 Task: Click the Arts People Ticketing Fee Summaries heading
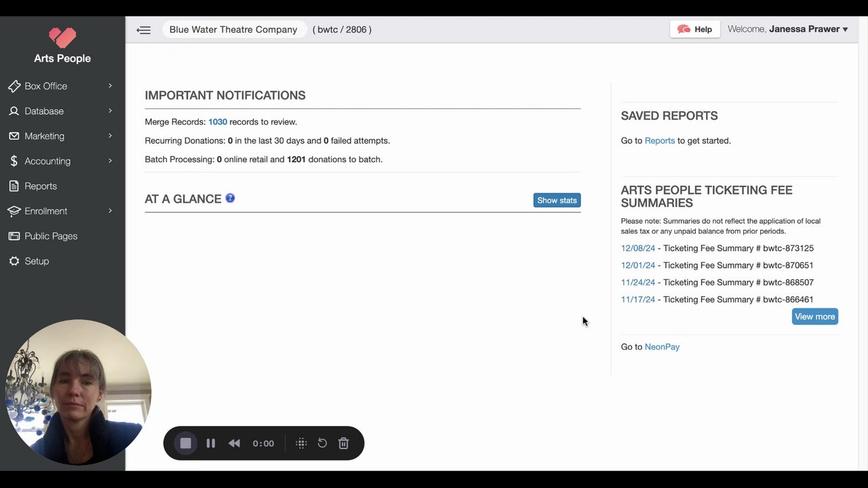tap(707, 197)
